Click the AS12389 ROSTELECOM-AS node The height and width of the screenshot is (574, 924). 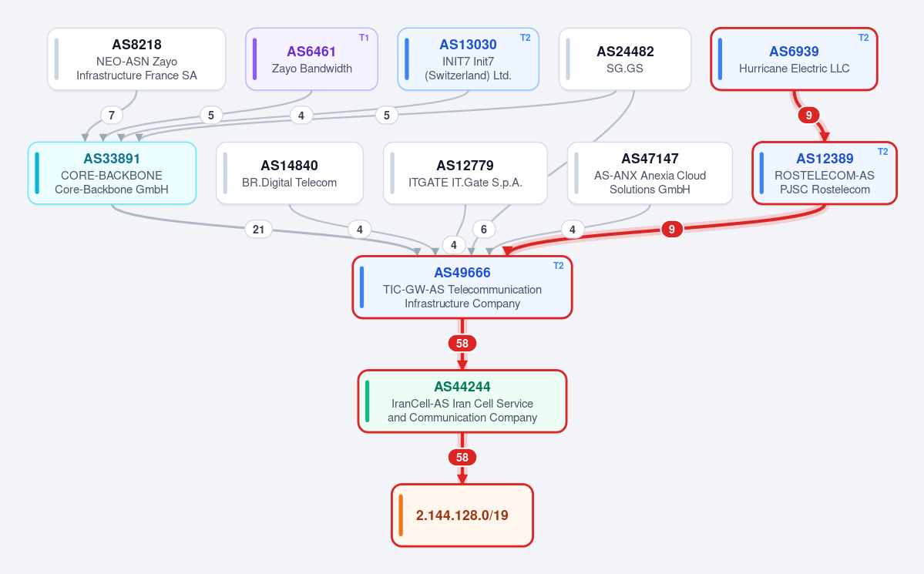[x=825, y=173]
